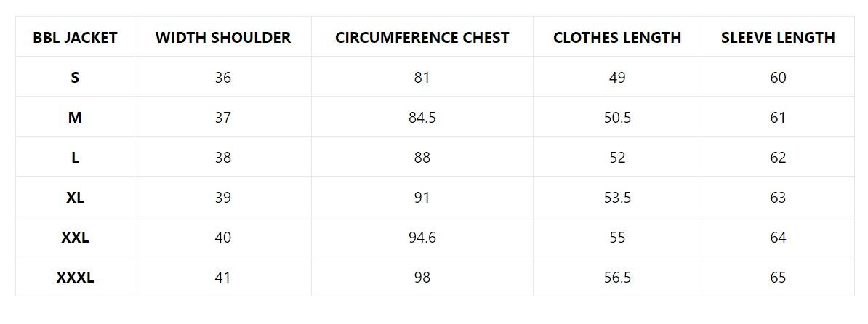The image size is (868, 324).
Task: Select the WIDTH SHOULDER header cell
Action: 222,38
